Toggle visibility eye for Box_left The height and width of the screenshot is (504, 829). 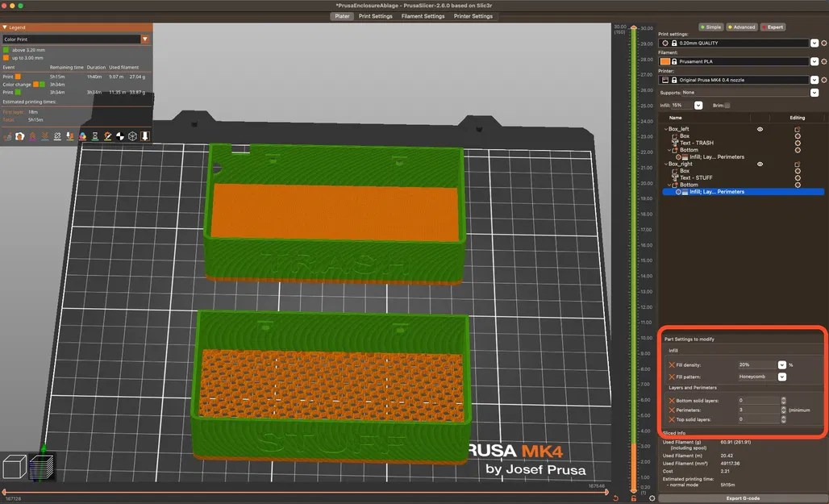coord(760,129)
